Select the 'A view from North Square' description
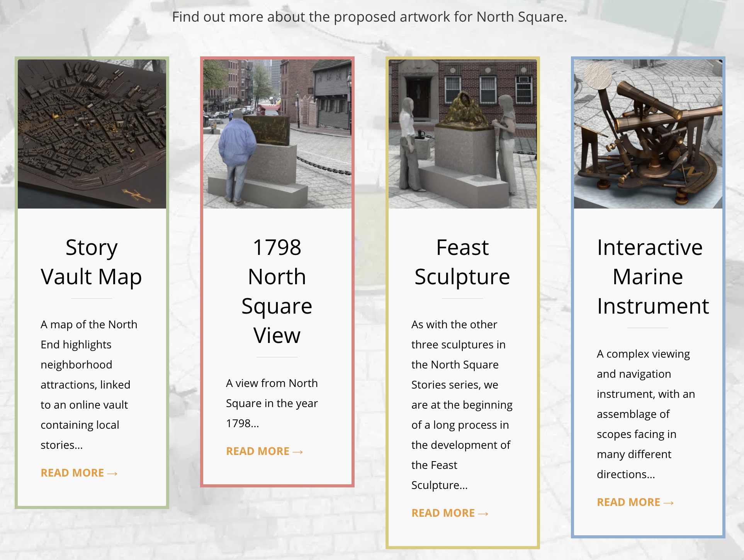The width and height of the screenshot is (744, 560). (x=272, y=403)
